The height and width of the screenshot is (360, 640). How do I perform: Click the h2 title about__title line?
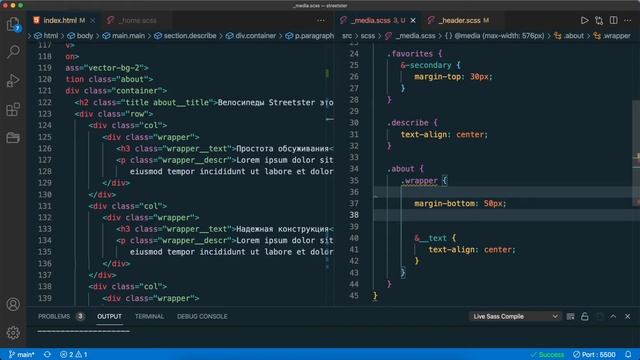coord(204,102)
